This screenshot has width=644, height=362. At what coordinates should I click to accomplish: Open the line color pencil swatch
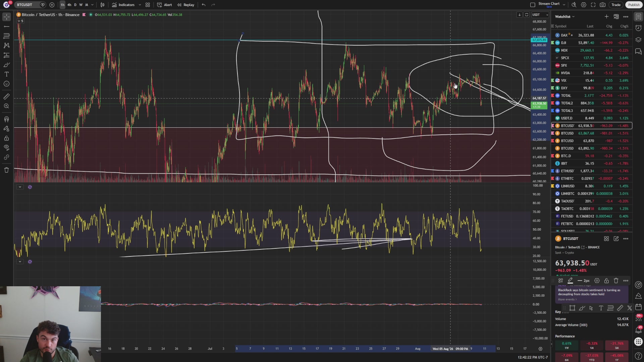[x=570, y=281]
